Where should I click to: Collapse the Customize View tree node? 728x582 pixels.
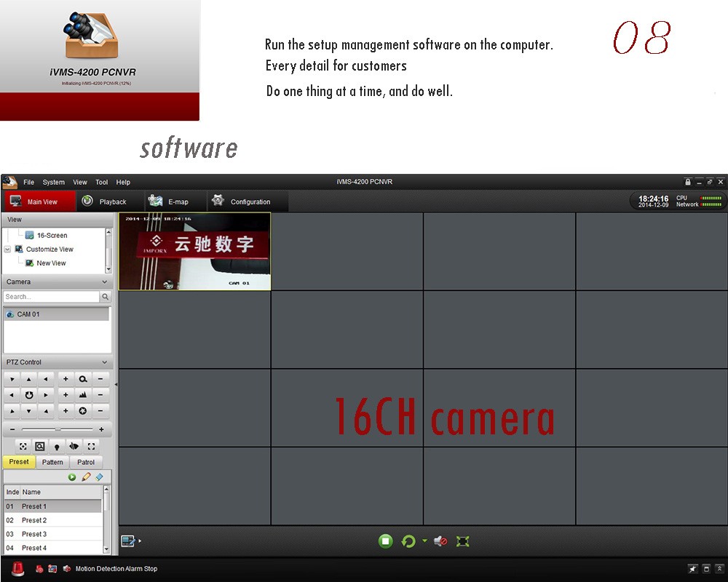tap(7, 249)
